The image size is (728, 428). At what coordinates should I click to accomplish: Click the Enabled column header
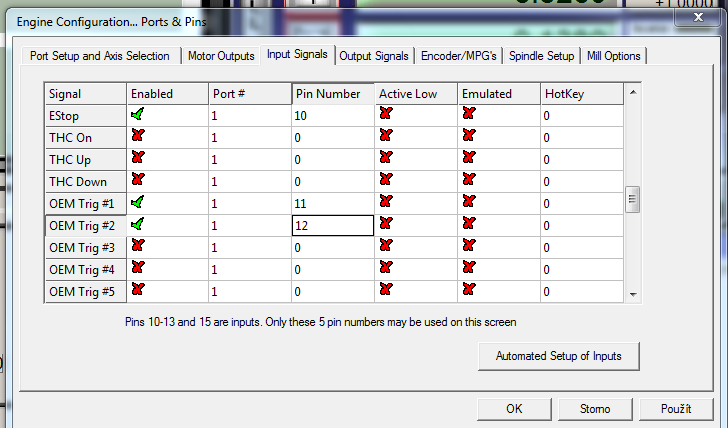[x=167, y=94]
